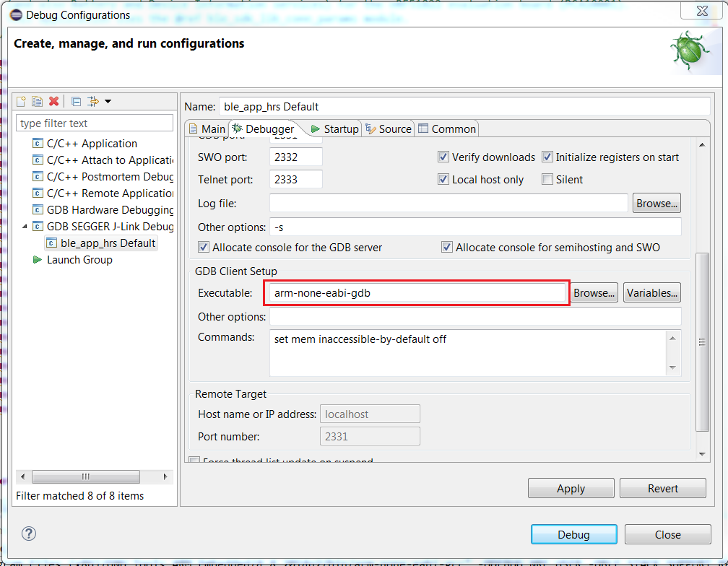
Task: Click Commands box scroll down arrow
Action: [x=673, y=367]
